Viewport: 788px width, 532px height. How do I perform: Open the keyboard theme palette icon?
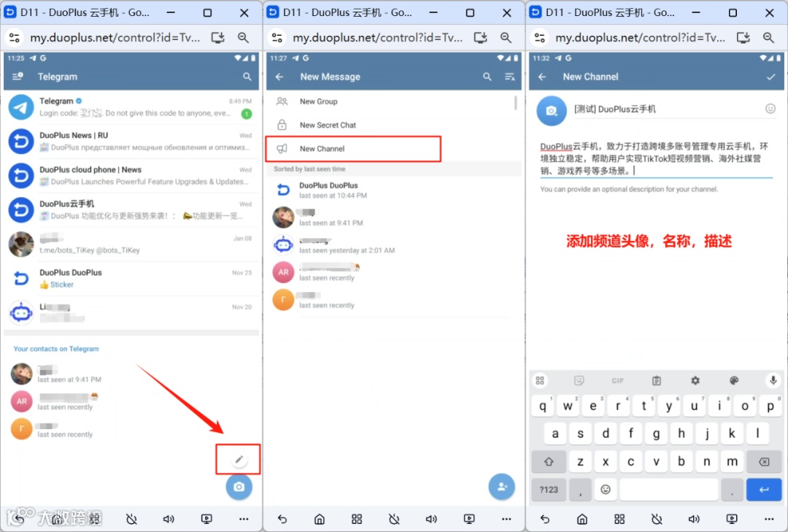tap(734, 381)
